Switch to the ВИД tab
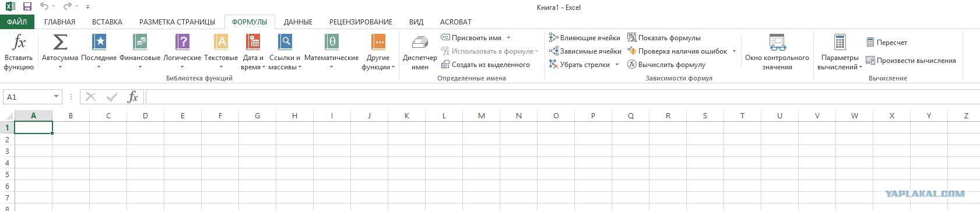This screenshot has height=211, width=980. (416, 22)
